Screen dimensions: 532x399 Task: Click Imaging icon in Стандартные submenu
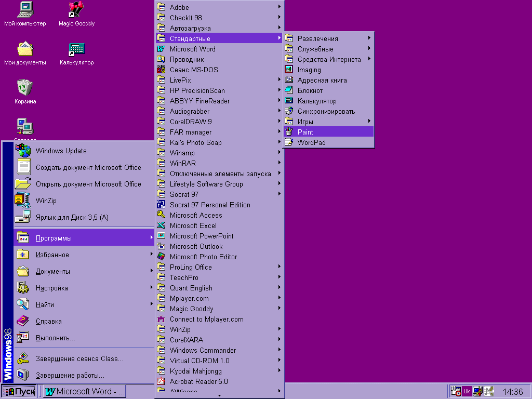pos(289,70)
